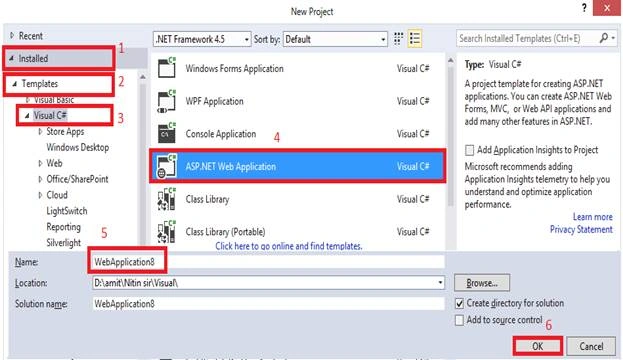This screenshot has width=623, height=360.
Task: Open the Privacy Statement link
Action: click(x=581, y=230)
